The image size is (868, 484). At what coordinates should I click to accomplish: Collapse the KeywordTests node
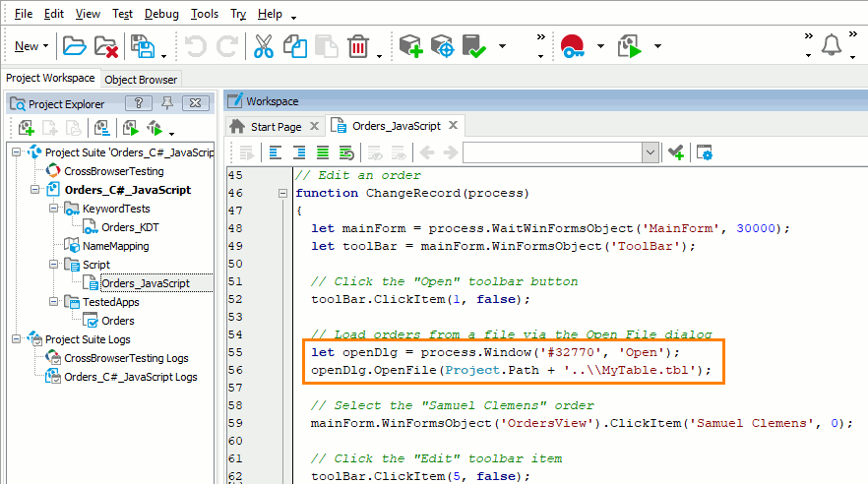coord(54,208)
